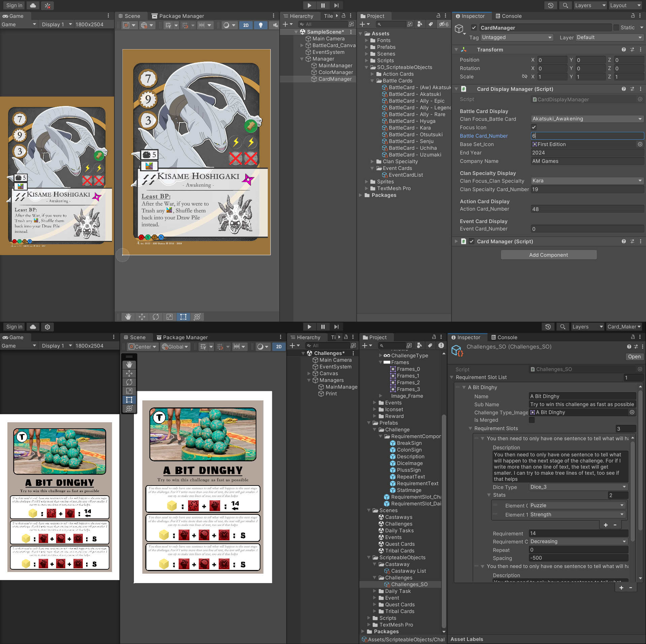
Task: Open the Card_Maker layout dropdown
Action: (624, 327)
